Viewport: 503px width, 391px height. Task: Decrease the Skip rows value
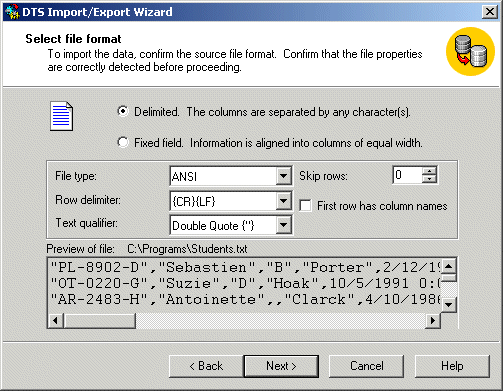[429, 179]
